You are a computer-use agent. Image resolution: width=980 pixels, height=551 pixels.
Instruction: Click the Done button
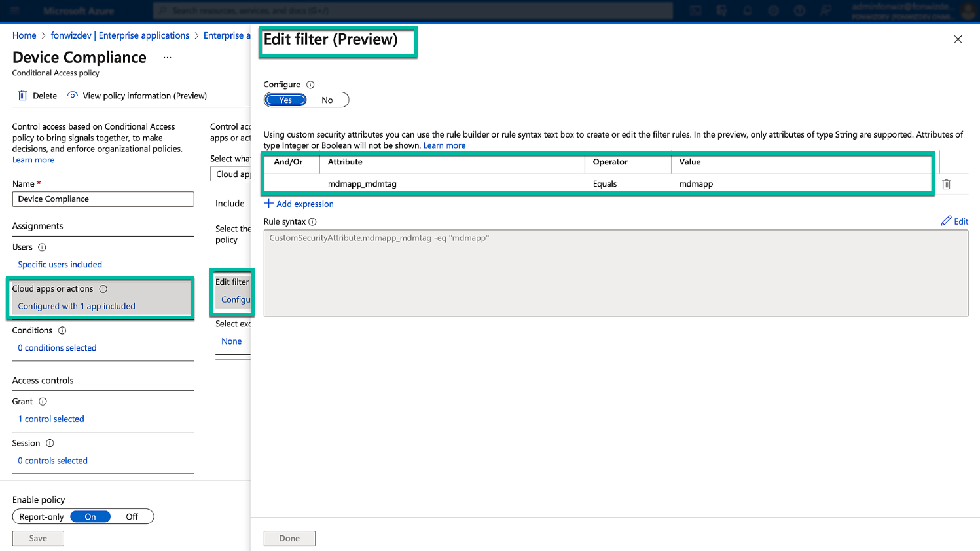point(289,539)
